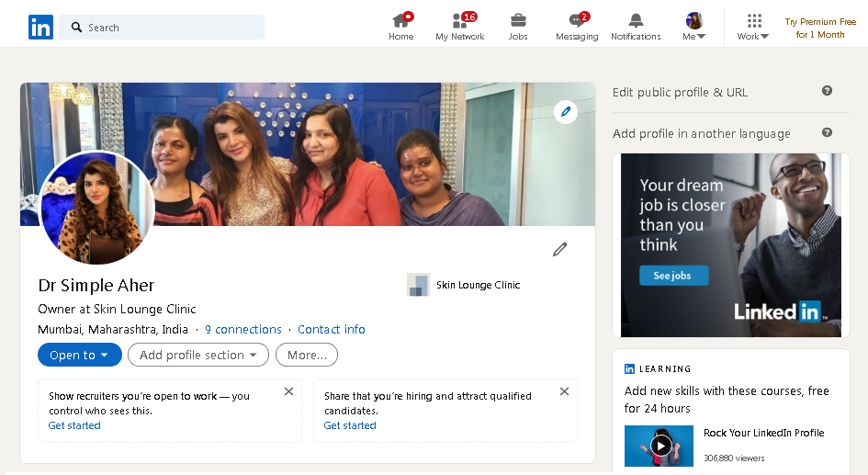
Task: Expand the Me dropdown arrow
Action: 701,37
